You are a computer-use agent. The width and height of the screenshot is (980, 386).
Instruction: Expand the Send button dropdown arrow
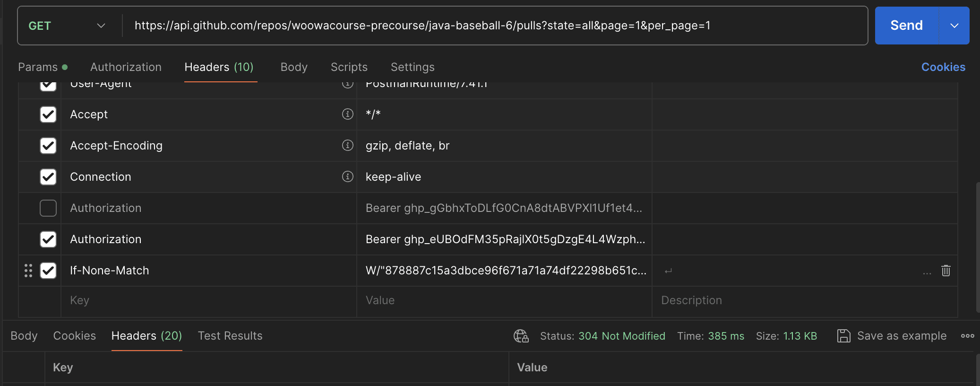(x=954, y=26)
